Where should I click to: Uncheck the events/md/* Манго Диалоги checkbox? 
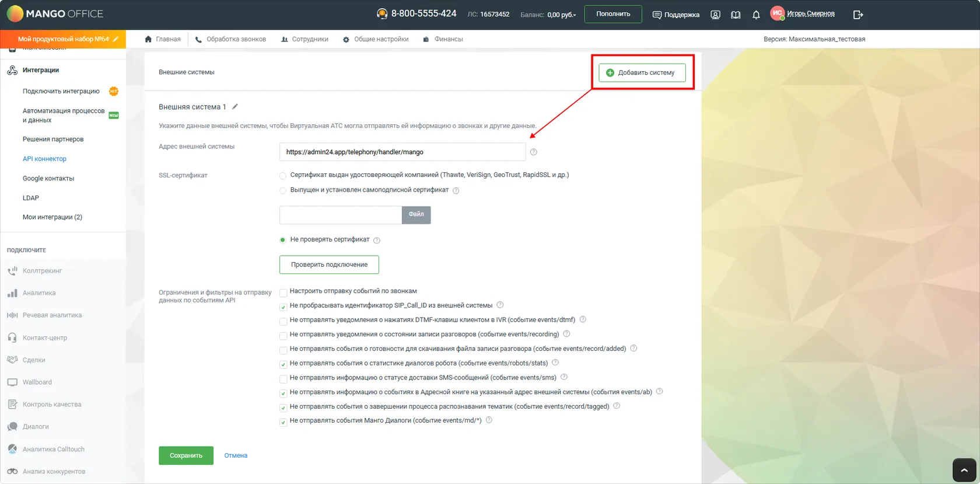[x=283, y=422]
